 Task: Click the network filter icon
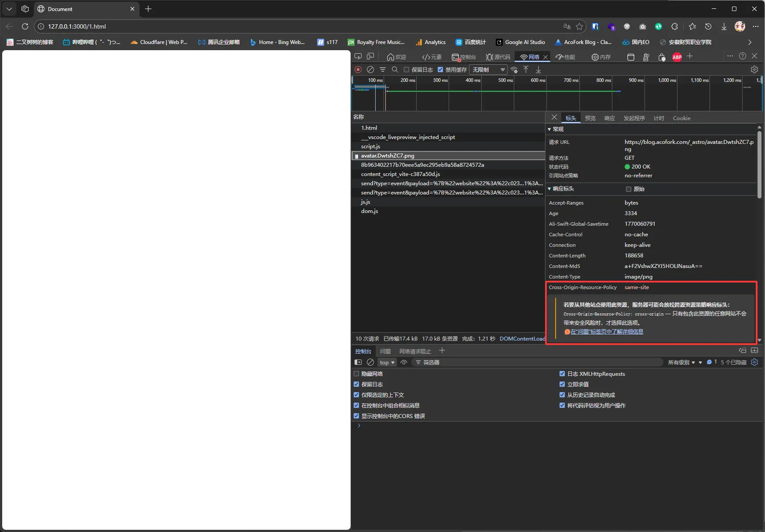click(383, 70)
